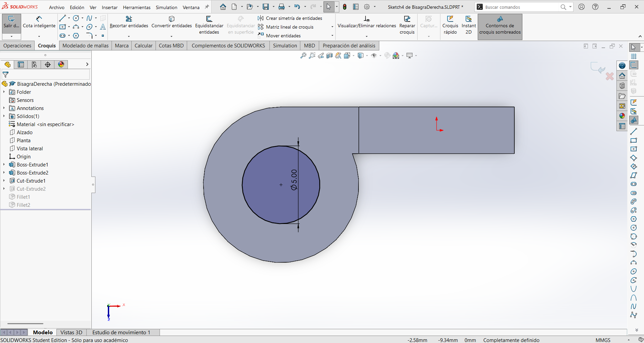Open Recortar entidades dropdown arrow
Screen dimensions: 644x343
(129, 36)
